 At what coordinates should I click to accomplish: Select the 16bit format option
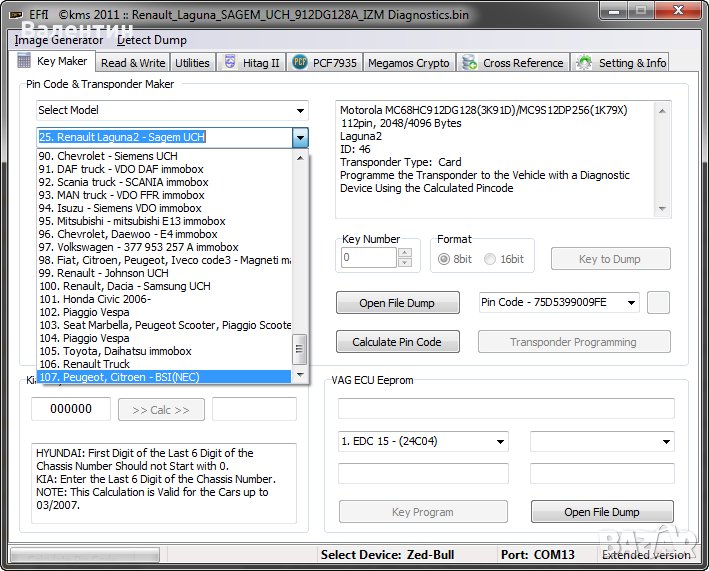[x=490, y=259]
